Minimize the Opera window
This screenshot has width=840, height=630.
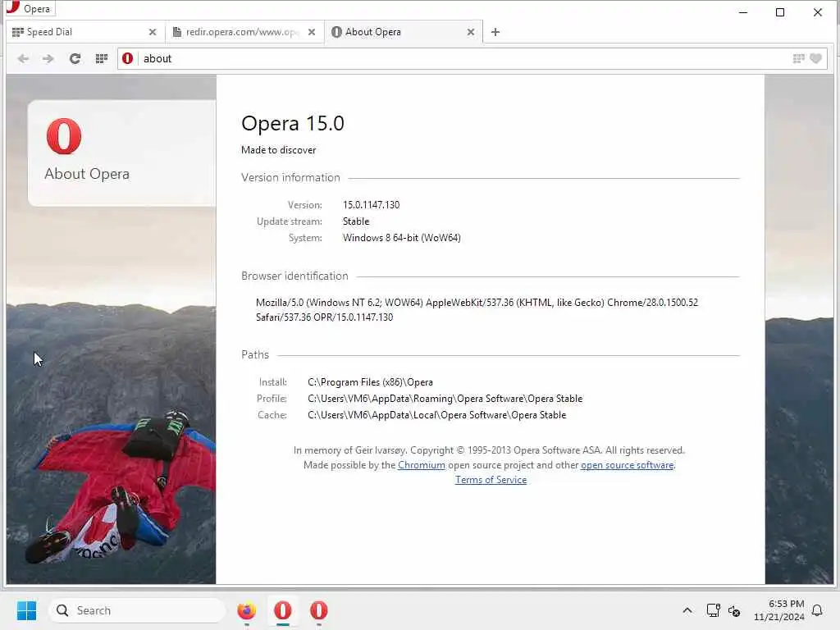[743, 11]
